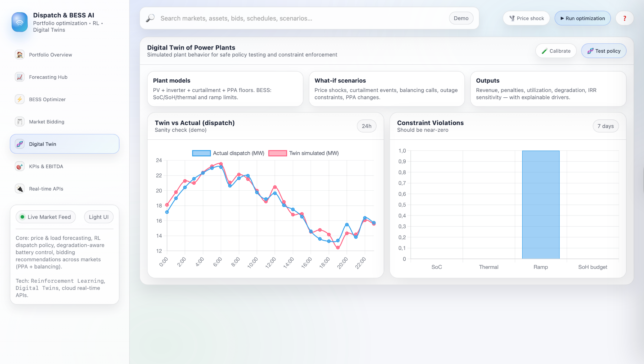The image size is (644, 364).
Task: Open the 7 days range selector
Action: pos(605,126)
